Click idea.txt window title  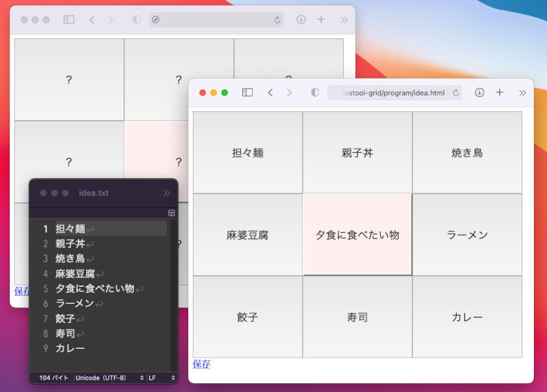tap(94, 193)
